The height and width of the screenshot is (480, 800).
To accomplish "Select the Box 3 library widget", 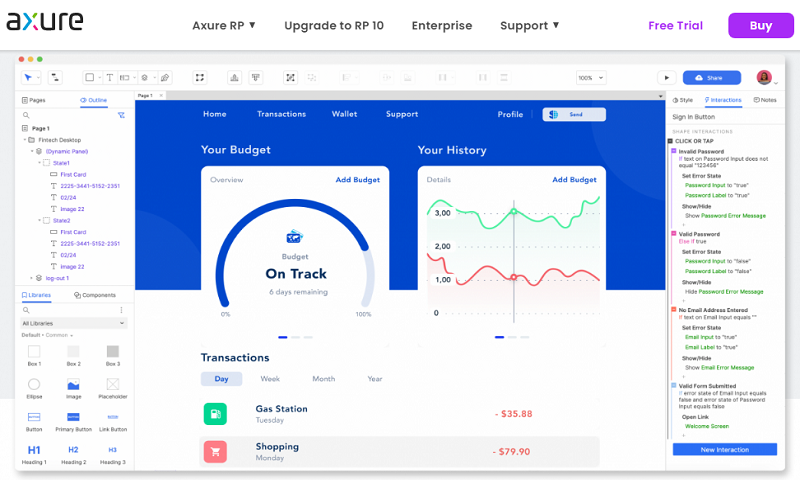I will click(113, 355).
